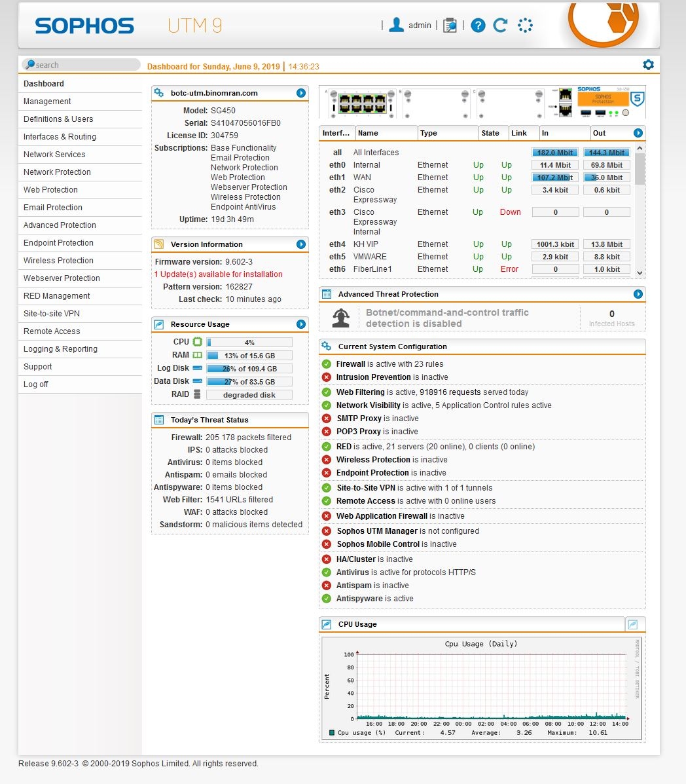Toggle Intrusion Prevention status indicator
Image resolution: width=686 pixels, height=784 pixels.
tap(327, 377)
